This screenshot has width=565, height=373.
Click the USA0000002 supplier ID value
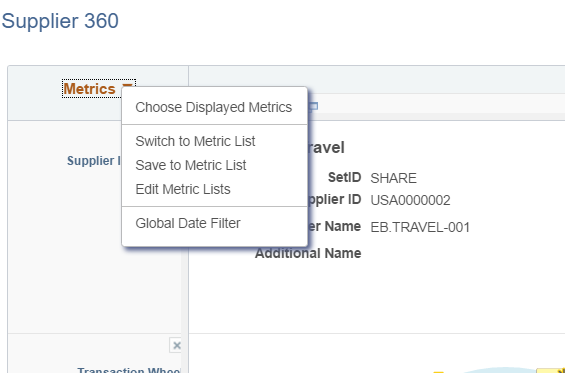410,200
